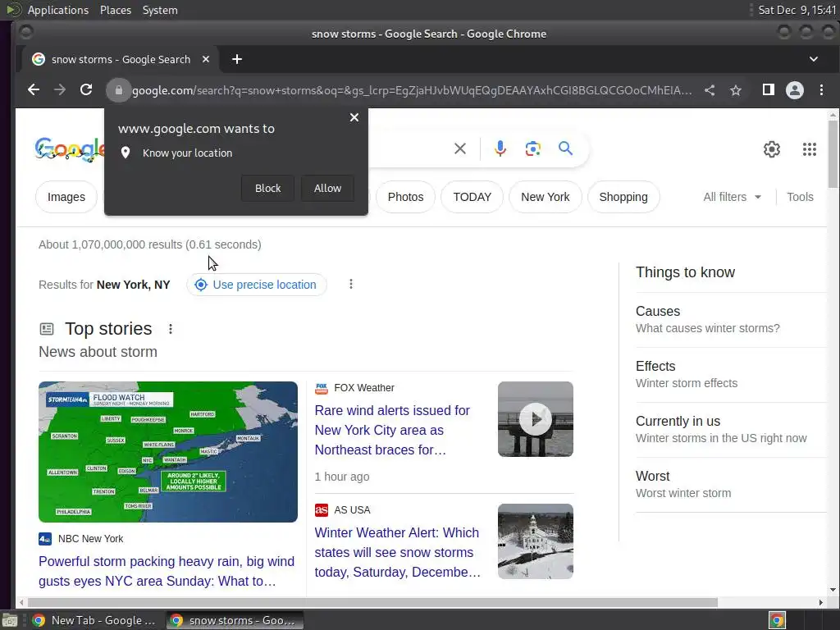Expand the All filters dropdown
This screenshot has width=840, height=630.
(732, 197)
